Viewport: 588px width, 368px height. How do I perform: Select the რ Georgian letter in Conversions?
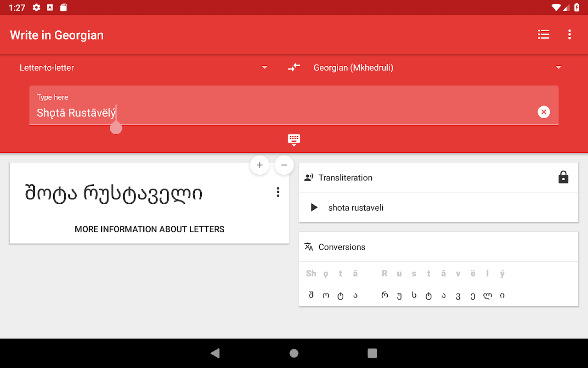(x=384, y=295)
